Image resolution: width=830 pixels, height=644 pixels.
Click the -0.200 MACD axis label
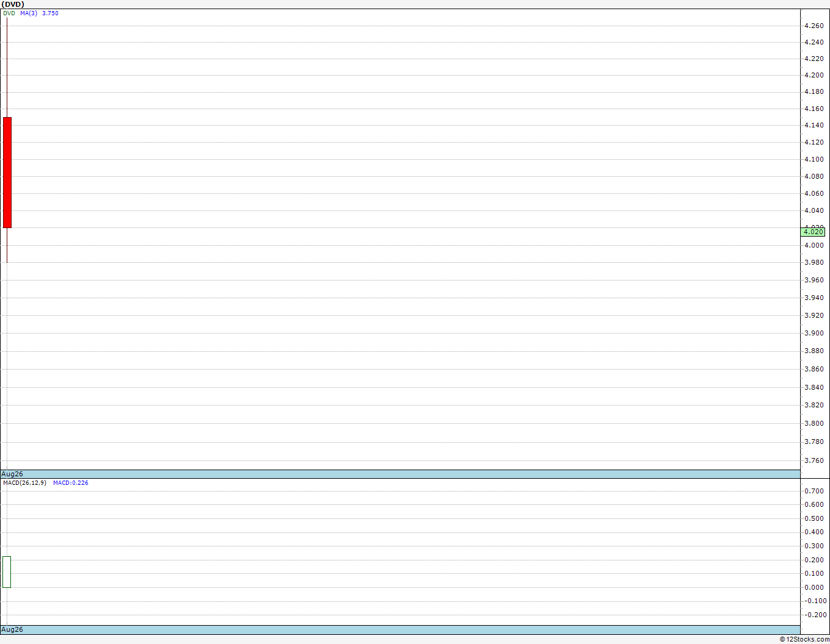tap(814, 615)
